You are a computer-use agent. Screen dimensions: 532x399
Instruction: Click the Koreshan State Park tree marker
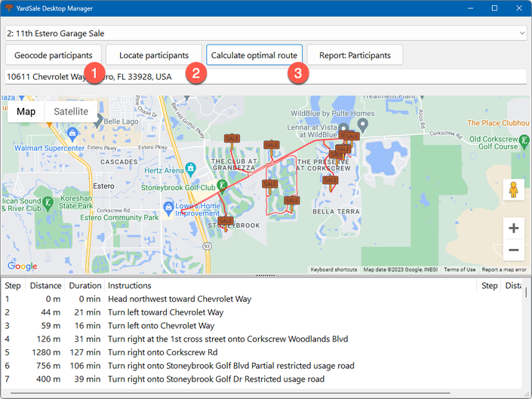(x=48, y=203)
